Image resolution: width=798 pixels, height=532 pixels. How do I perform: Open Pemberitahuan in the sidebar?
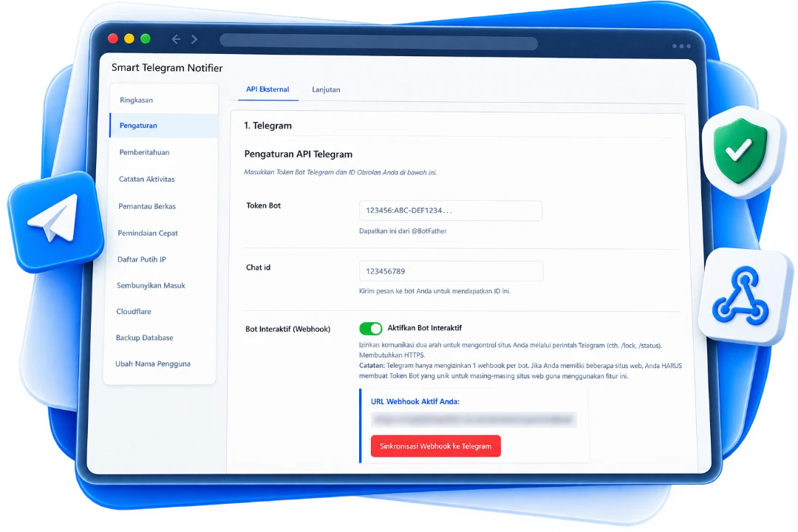tap(163, 152)
